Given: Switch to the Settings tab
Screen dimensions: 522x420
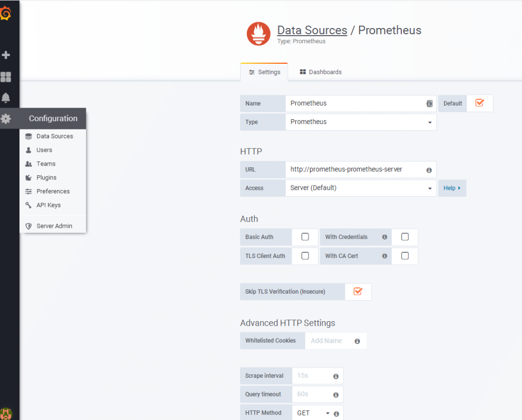Looking at the screenshot, I should (x=265, y=72).
